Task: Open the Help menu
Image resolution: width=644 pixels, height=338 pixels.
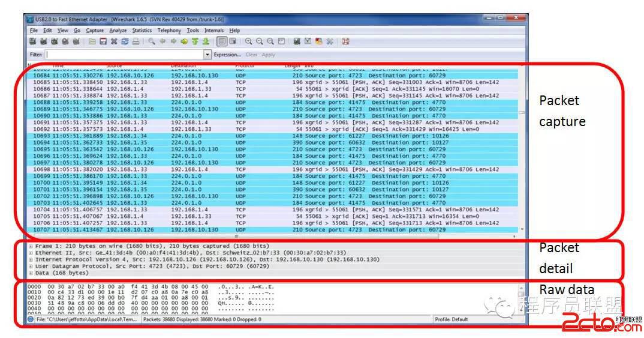Action: point(234,31)
